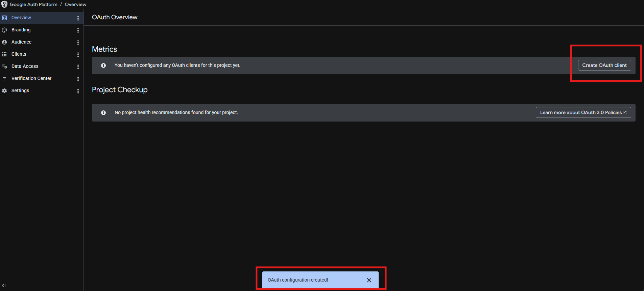Click the info icon in the Project Checkup banner
Screen dimensions: 644x291
[103, 113]
